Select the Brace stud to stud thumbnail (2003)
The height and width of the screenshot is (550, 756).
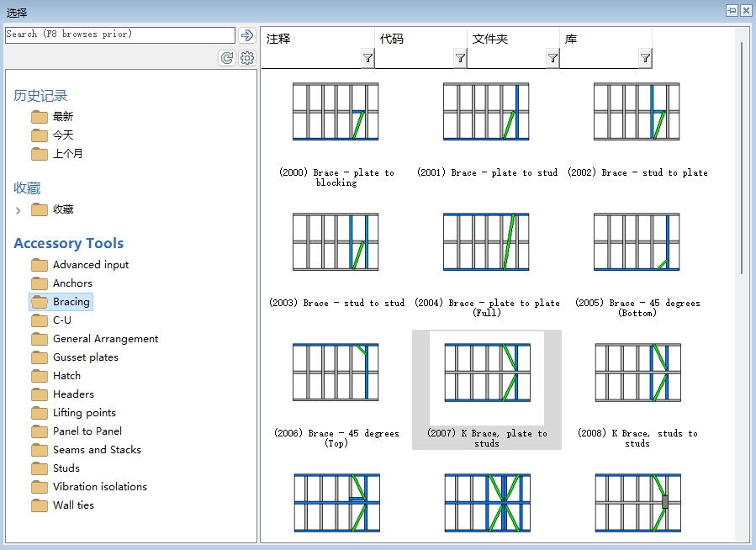pos(336,242)
